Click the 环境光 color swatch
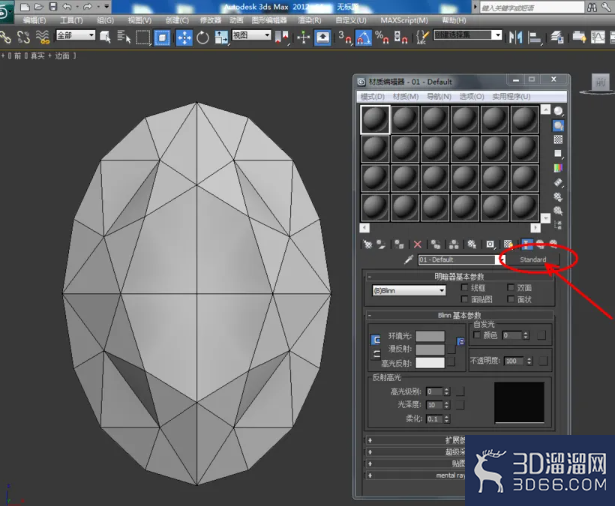 point(430,336)
